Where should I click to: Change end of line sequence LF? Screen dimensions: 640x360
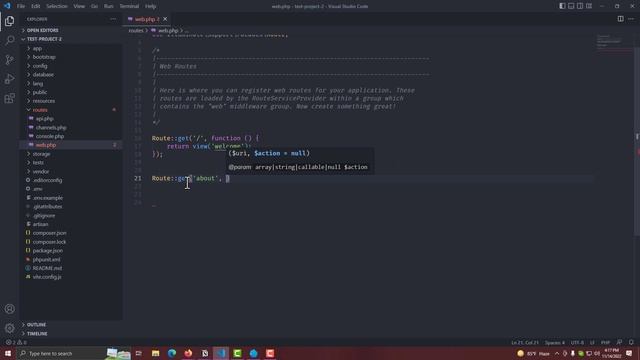pos(592,342)
